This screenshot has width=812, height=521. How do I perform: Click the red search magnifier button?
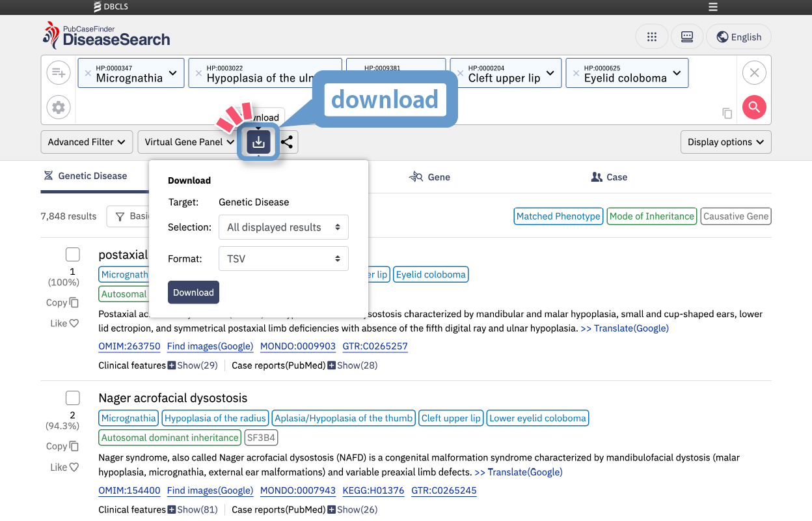(754, 107)
